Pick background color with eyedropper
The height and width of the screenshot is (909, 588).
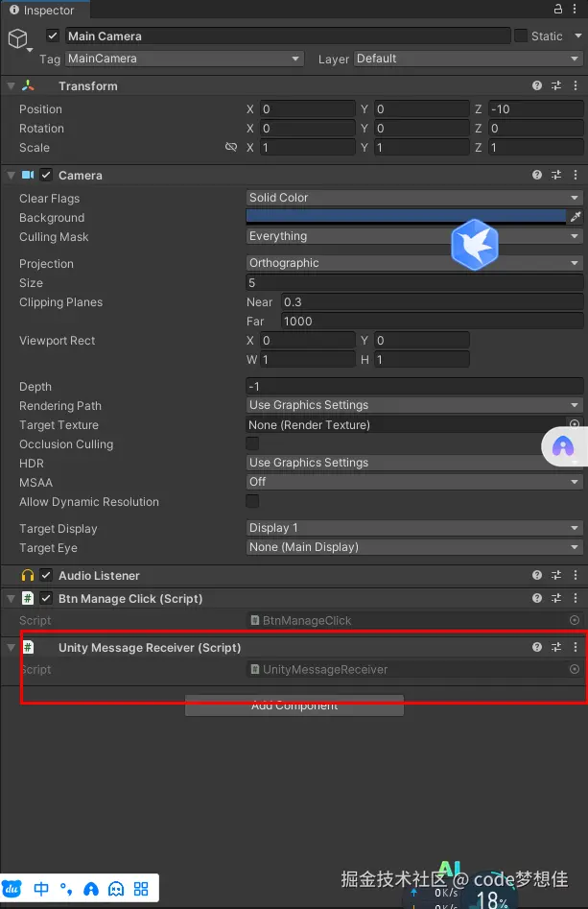576,217
